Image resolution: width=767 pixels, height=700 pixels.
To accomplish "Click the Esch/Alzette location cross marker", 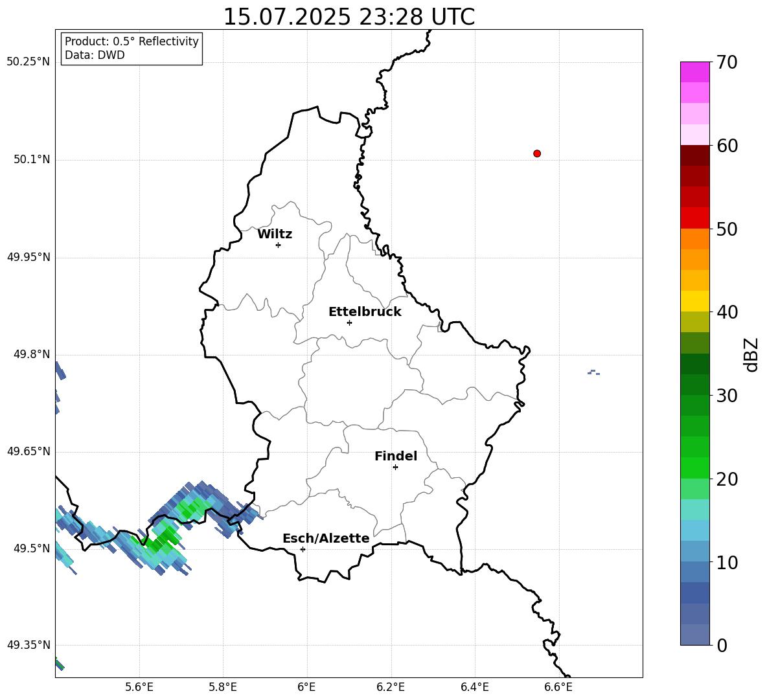I will [303, 549].
